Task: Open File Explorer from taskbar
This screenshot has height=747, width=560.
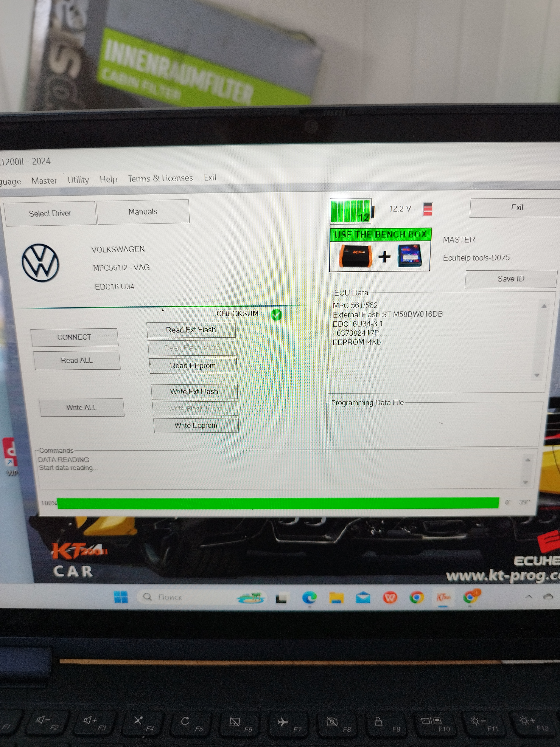Action: click(x=336, y=598)
